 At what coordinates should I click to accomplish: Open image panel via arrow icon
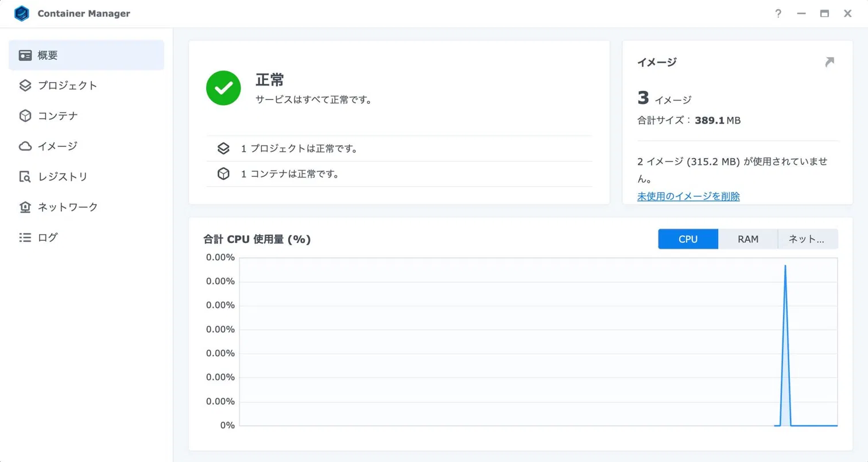[829, 62]
